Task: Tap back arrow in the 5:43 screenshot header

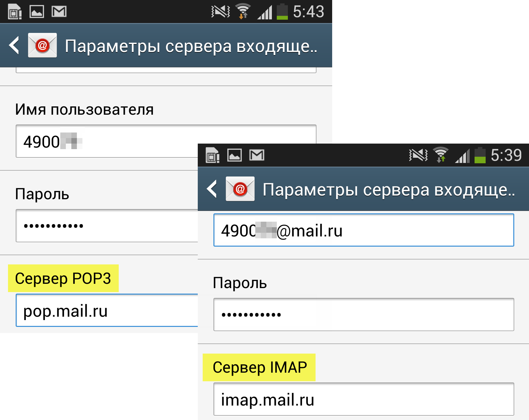Action: [x=14, y=45]
